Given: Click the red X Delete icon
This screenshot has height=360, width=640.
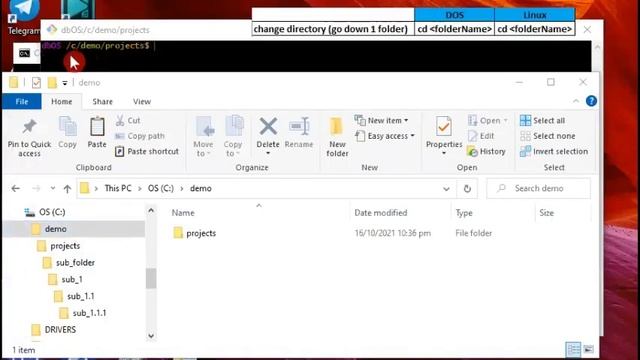Looking at the screenshot, I should 268,126.
